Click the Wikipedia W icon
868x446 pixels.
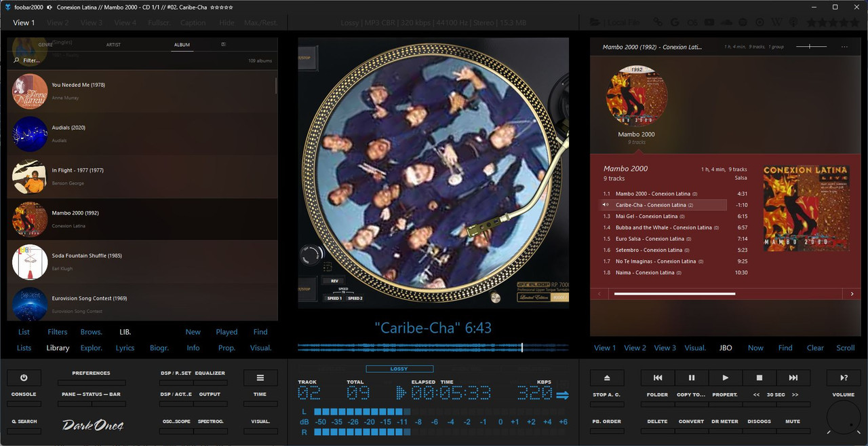click(x=776, y=22)
